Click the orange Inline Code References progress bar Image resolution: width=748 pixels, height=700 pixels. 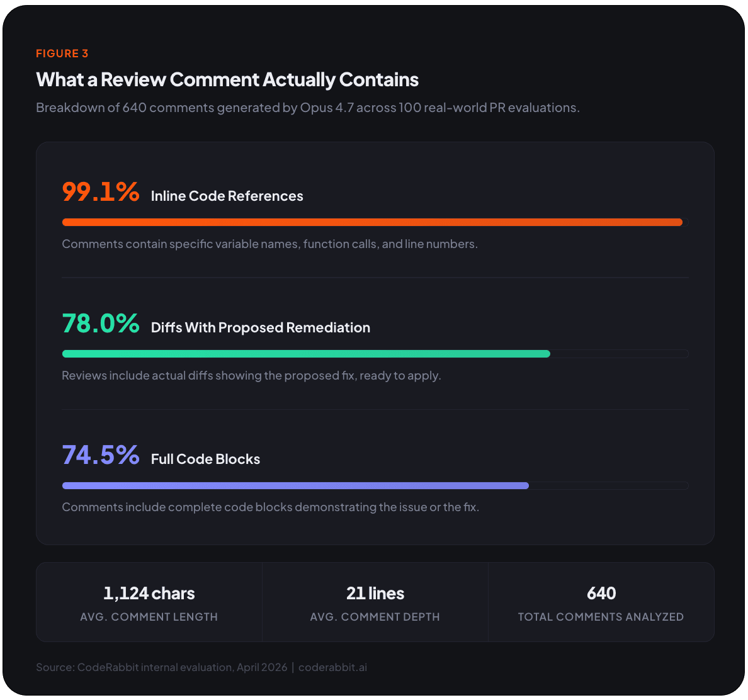tap(372, 222)
